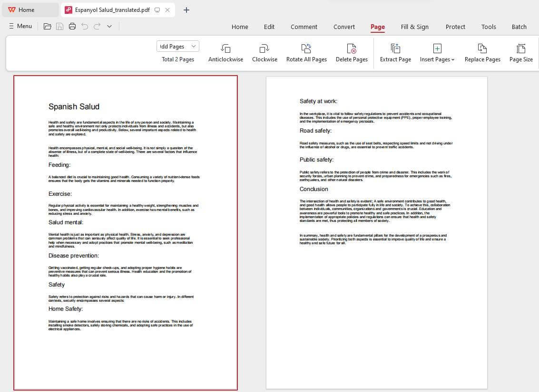Image resolution: width=539 pixels, height=392 pixels.
Task: Rotate pages anticlockwise
Action: click(x=225, y=51)
